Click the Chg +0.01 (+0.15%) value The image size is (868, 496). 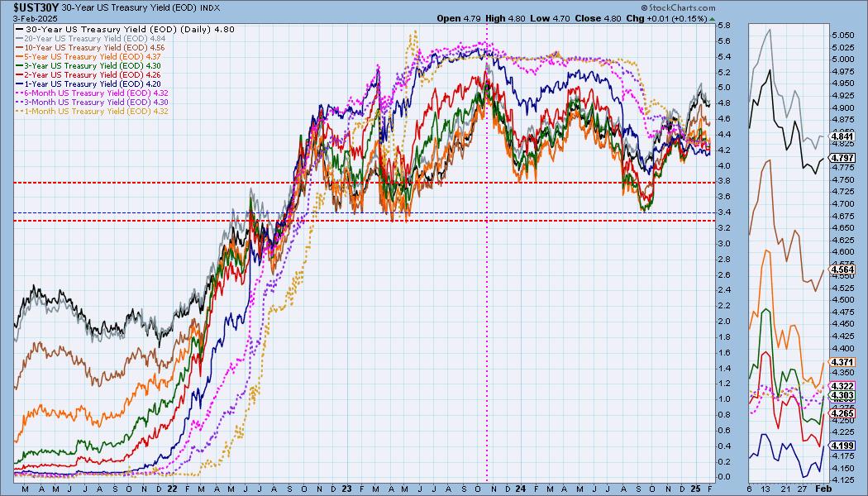pos(666,18)
